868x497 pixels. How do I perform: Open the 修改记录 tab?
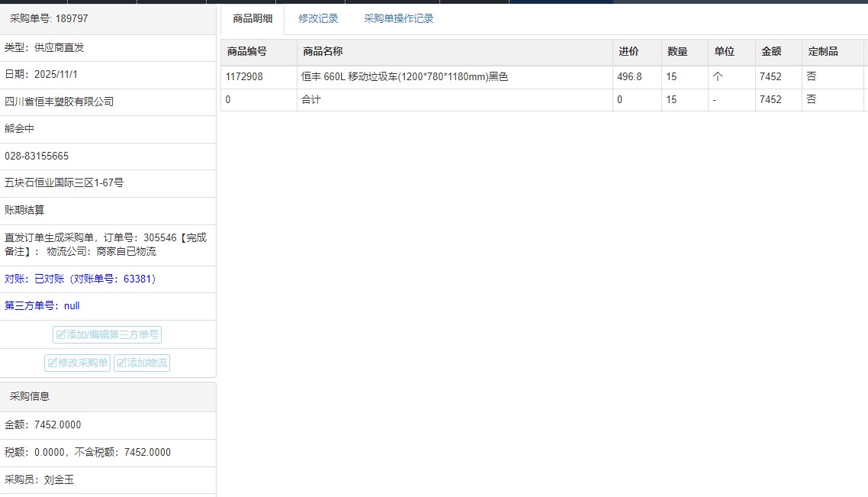[x=318, y=19]
